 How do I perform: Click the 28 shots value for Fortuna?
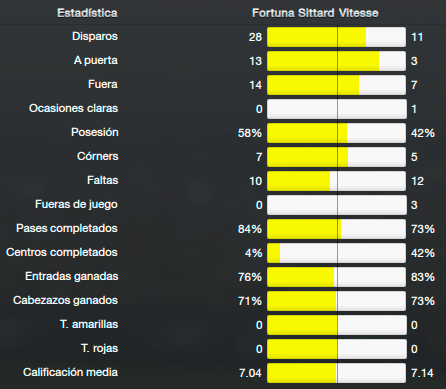click(255, 37)
